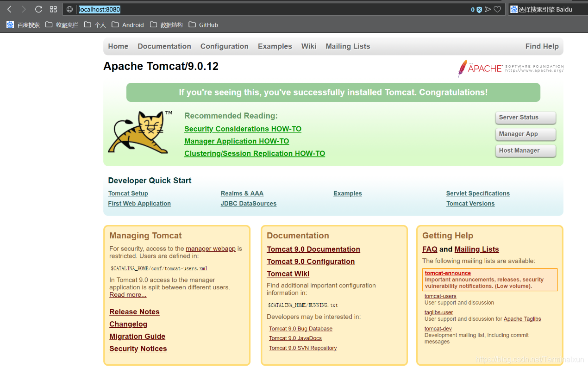Open the Android bookmark folder
Viewport: 588px width, 368px height.
click(x=128, y=25)
